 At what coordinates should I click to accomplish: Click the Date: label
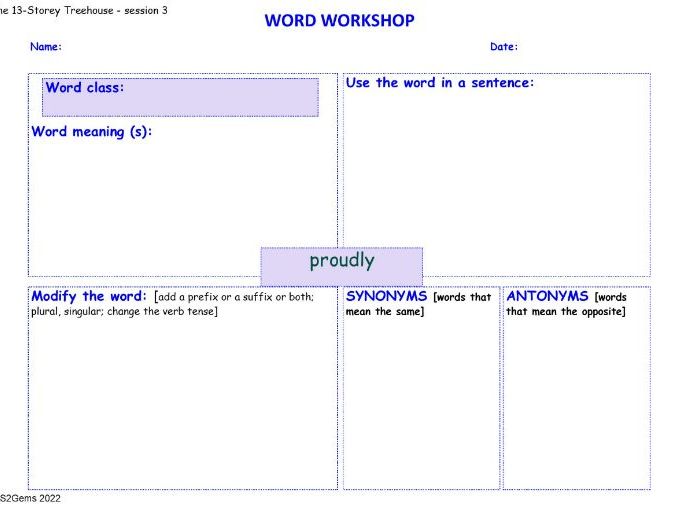pos(503,47)
